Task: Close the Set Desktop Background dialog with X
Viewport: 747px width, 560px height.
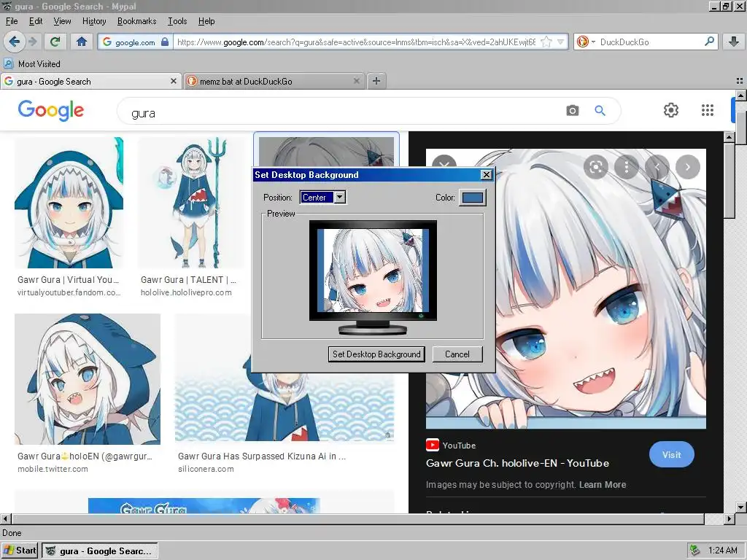Action: 486,175
